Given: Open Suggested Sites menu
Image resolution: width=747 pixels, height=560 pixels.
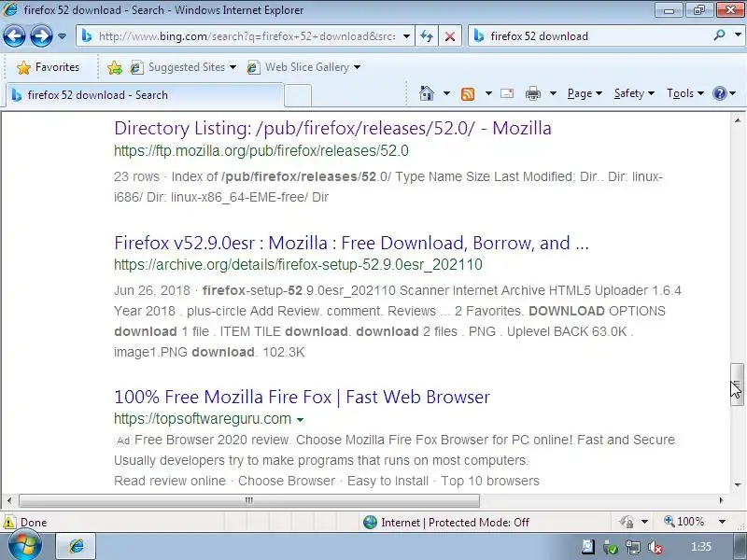Looking at the screenshot, I should pos(183,67).
